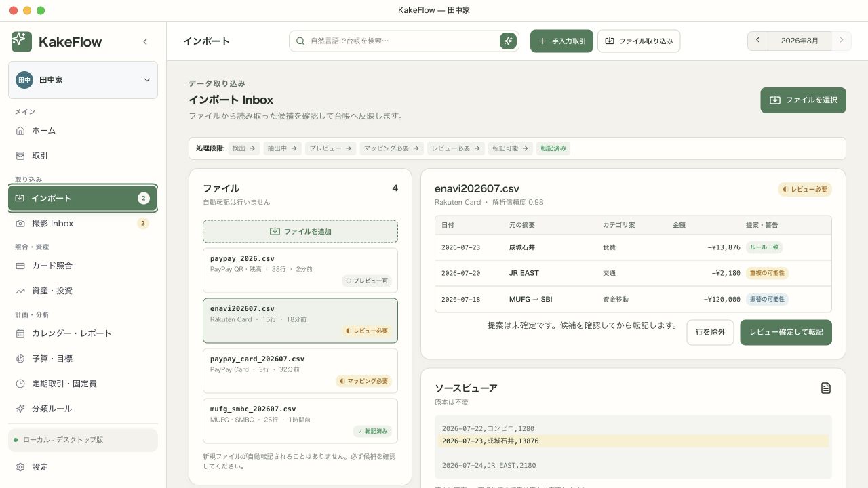Click the highlighted source line 2026-07-23,成城石井,13876
This screenshot has height=488, width=868.
click(x=633, y=441)
